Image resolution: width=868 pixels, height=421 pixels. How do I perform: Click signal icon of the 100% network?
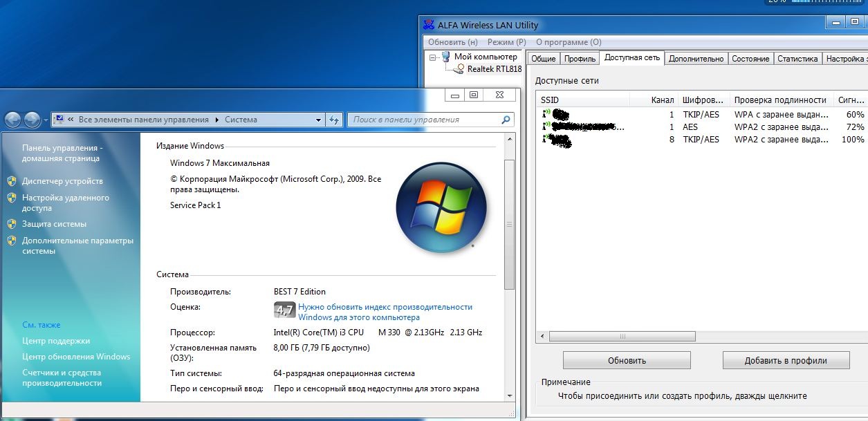click(546, 139)
